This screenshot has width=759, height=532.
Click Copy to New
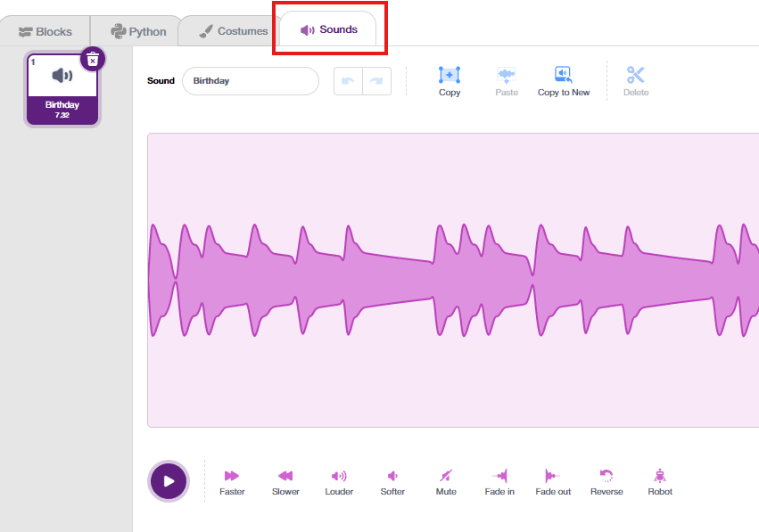coord(563,80)
